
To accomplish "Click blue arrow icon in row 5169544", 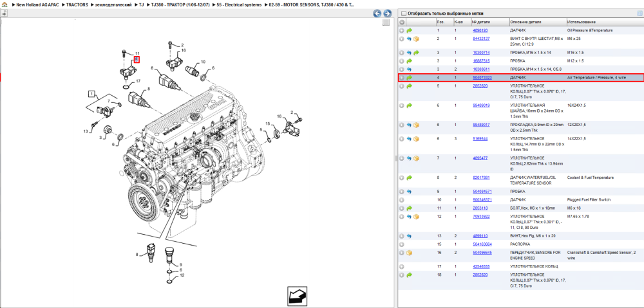I will pyautogui.click(x=410, y=139).
